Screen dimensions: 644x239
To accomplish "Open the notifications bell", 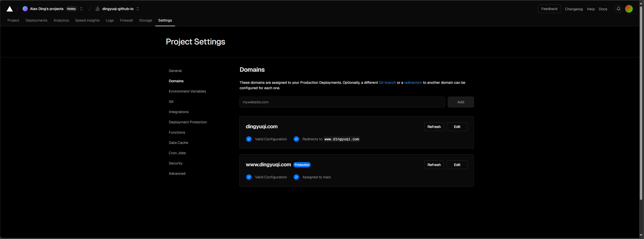I will coord(618,9).
